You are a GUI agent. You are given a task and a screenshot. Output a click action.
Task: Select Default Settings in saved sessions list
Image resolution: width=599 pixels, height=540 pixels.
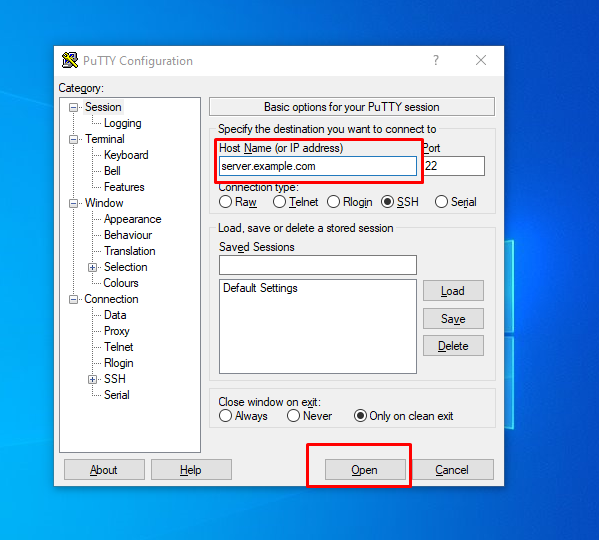pyautogui.click(x=260, y=288)
